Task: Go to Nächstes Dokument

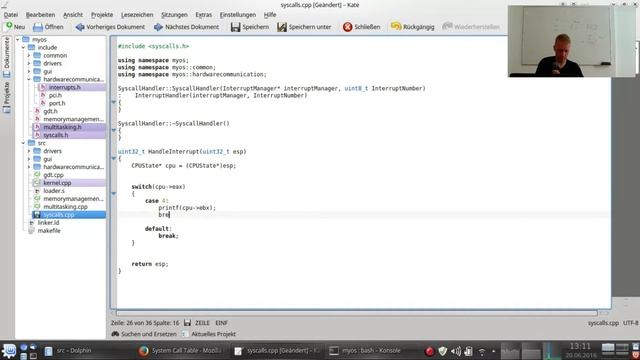Action: click(187, 27)
